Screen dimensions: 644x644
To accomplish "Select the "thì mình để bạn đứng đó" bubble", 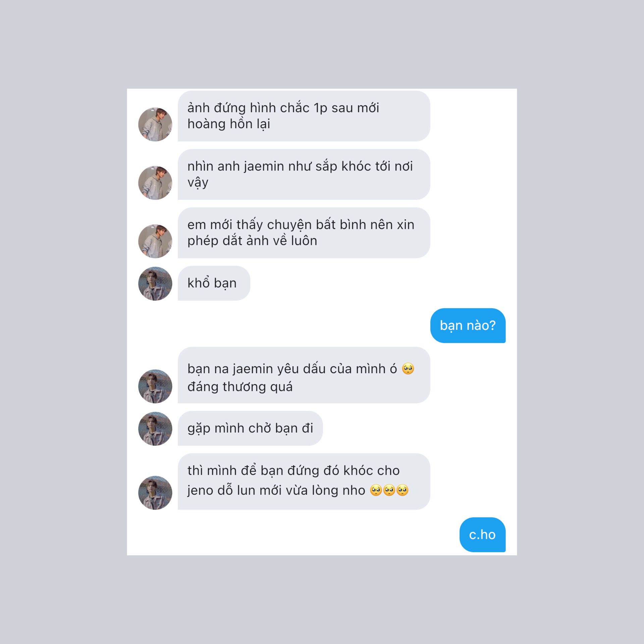I will click(304, 481).
